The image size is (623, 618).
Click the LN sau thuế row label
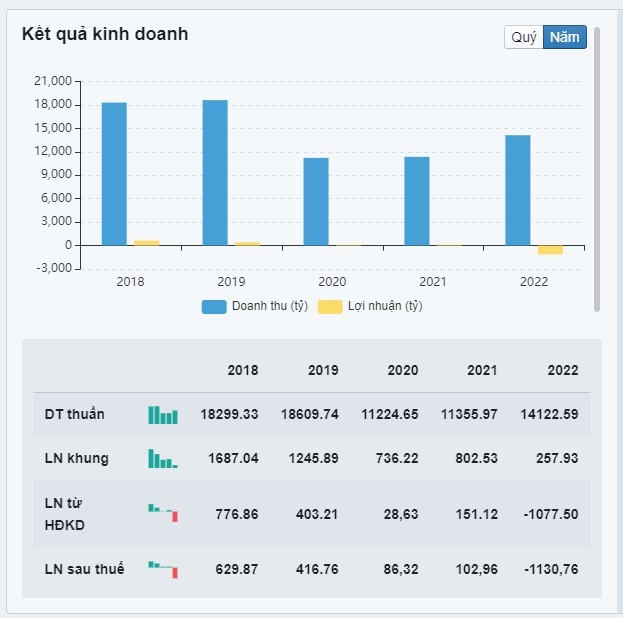coord(84,569)
